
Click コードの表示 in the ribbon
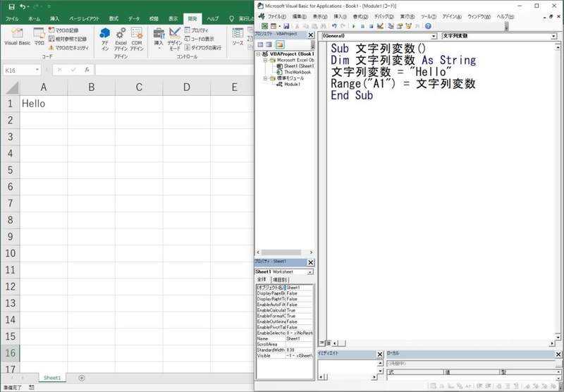200,39
